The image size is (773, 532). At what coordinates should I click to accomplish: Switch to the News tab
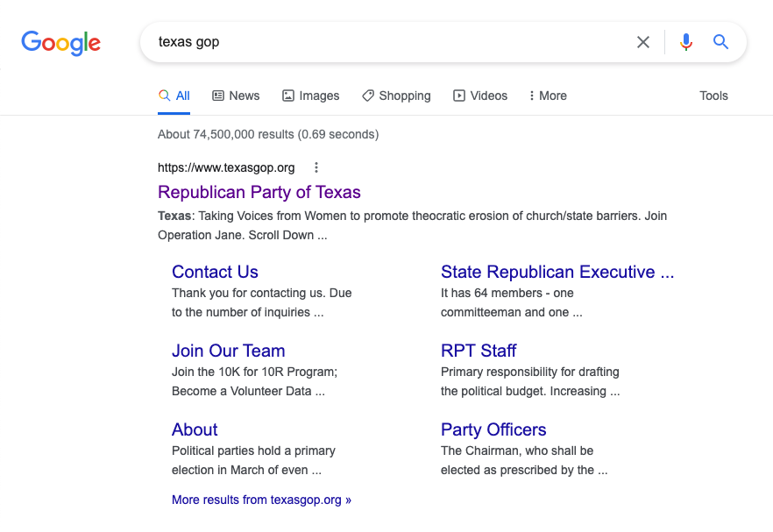(236, 96)
